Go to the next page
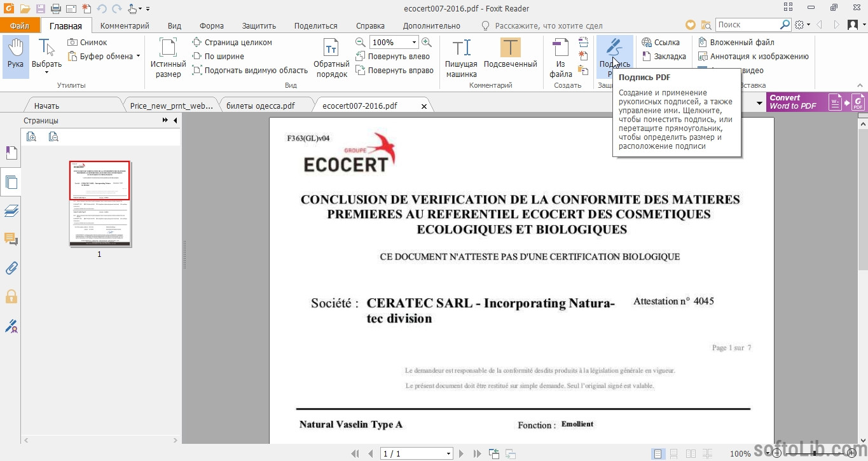Viewport: 868px width, 461px height. tap(462, 453)
